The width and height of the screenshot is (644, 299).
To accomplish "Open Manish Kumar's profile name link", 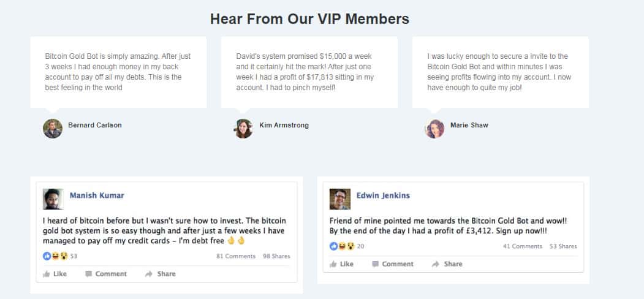I will point(97,195).
